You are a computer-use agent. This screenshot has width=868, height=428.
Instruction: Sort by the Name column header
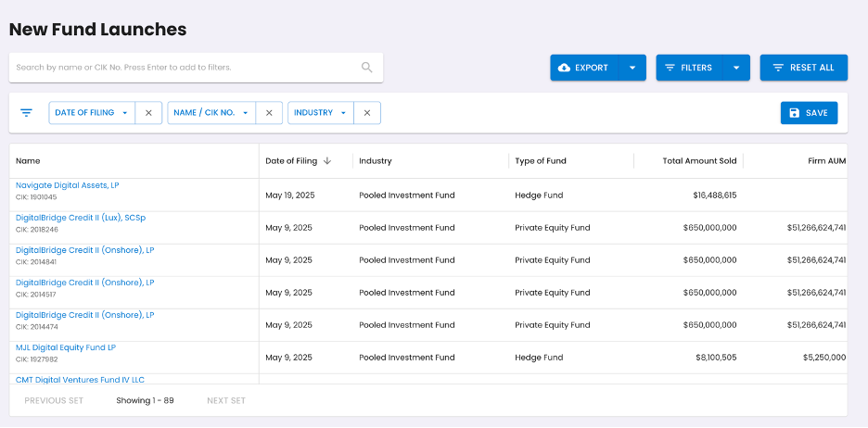[28, 161]
